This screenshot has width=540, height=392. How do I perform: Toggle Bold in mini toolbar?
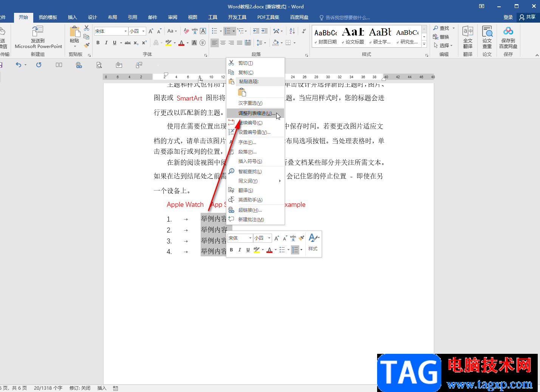point(231,250)
